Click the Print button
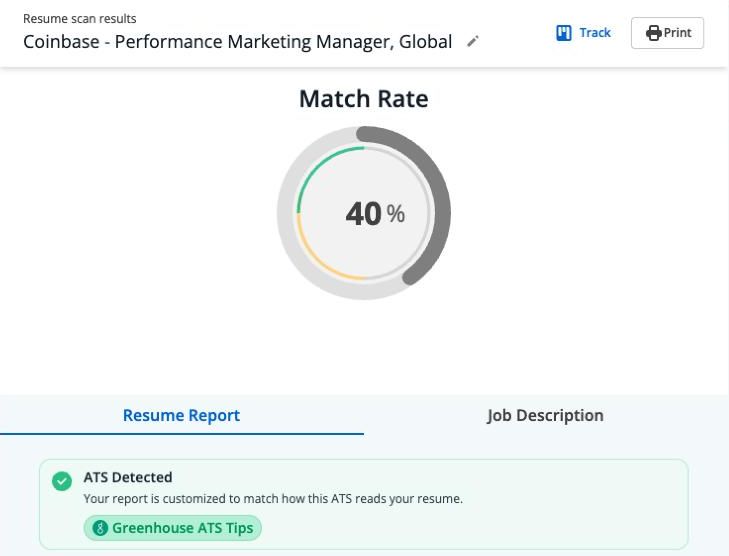 [x=667, y=33]
